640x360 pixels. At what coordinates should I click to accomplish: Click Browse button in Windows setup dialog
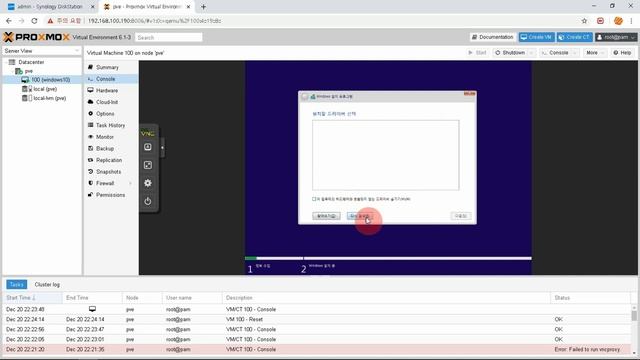point(326,216)
